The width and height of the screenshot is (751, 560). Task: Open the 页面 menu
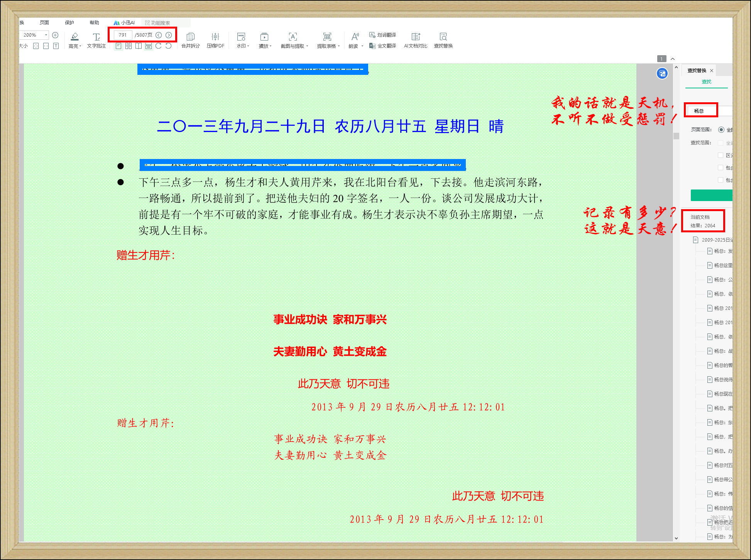click(44, 23)
